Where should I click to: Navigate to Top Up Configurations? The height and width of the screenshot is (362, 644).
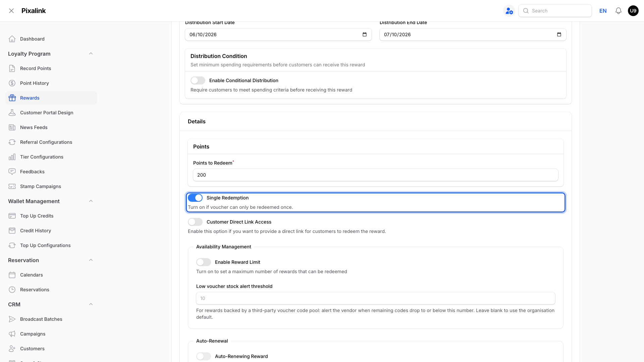(x=51, y=245)
